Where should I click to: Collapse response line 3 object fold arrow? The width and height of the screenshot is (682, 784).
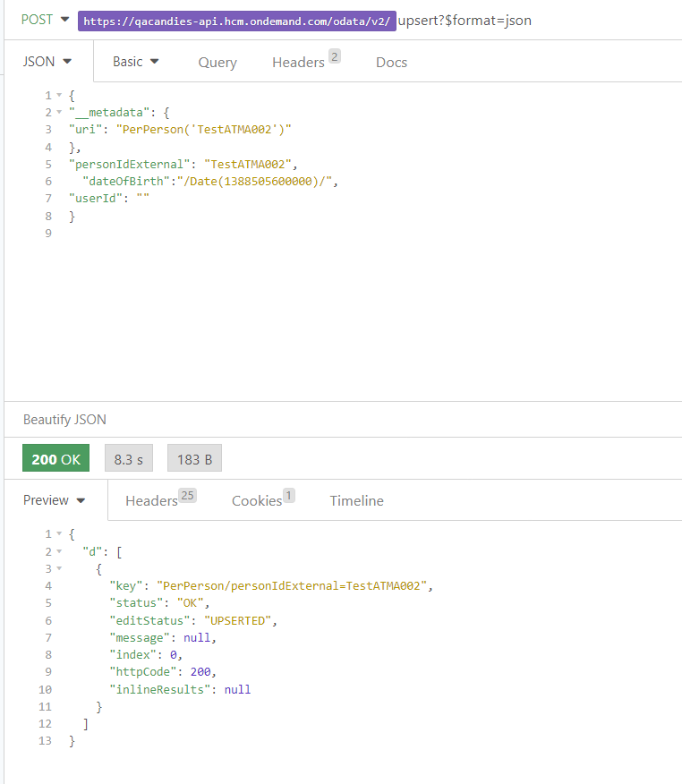point(59,568)
